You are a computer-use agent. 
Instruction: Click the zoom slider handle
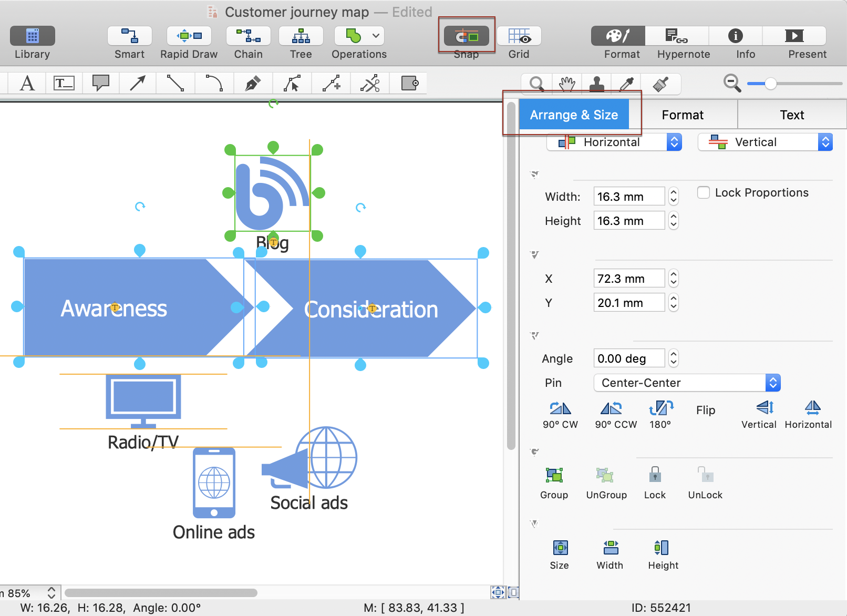coord(770,84)
